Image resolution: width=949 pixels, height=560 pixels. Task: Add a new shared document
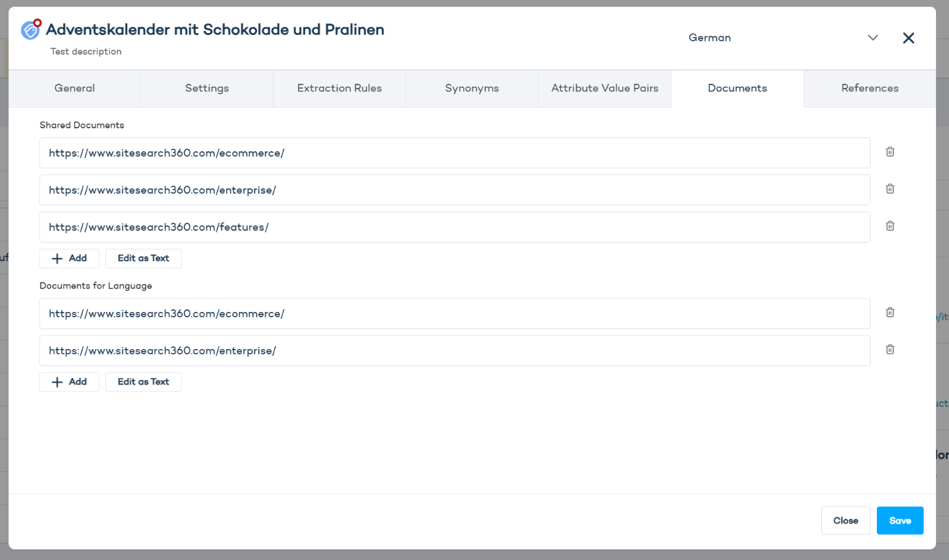click(x=69, y=258)
